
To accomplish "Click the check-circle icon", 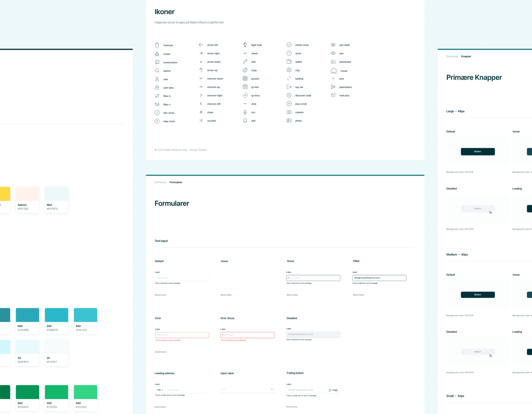I will pos(289,45).
